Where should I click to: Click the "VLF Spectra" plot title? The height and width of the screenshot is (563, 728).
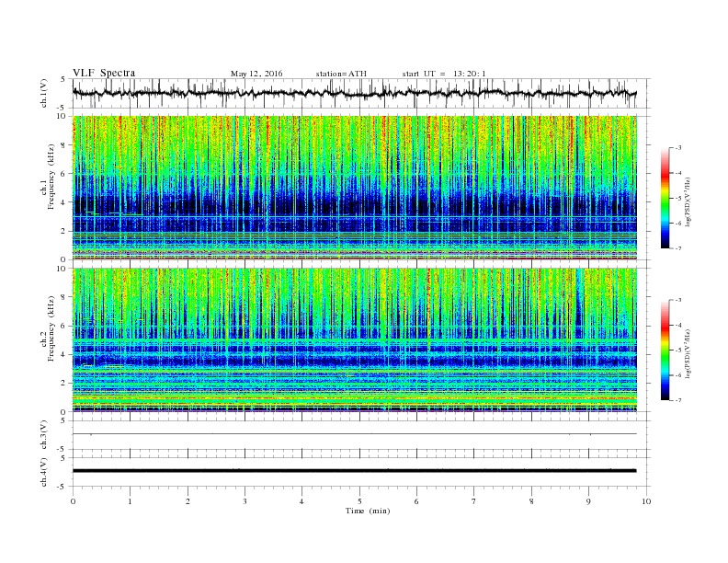(x=104, y=73)
